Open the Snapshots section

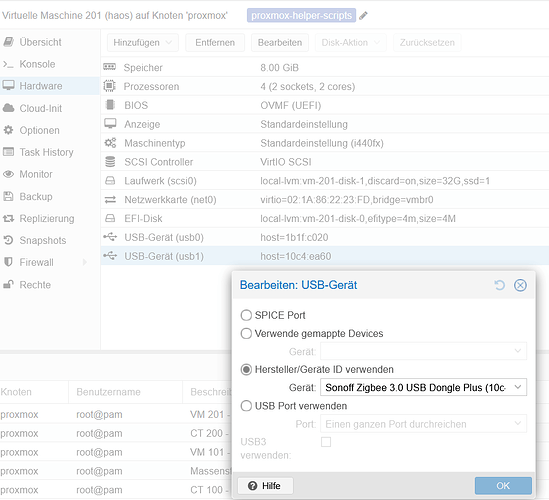pos(50,240)
